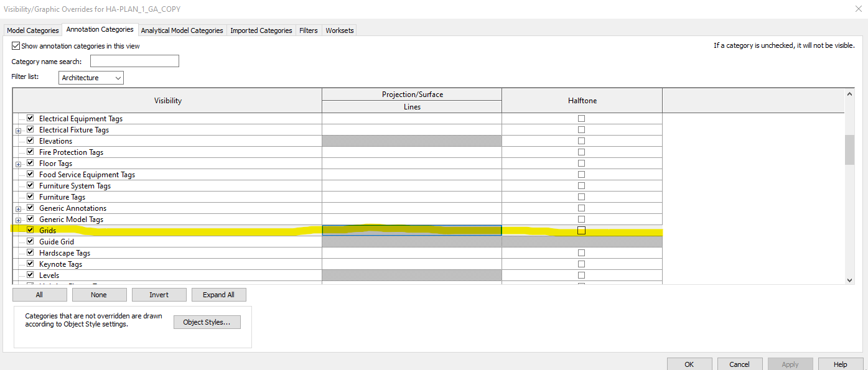Expand the Floor Tags category

click(18, 162)
